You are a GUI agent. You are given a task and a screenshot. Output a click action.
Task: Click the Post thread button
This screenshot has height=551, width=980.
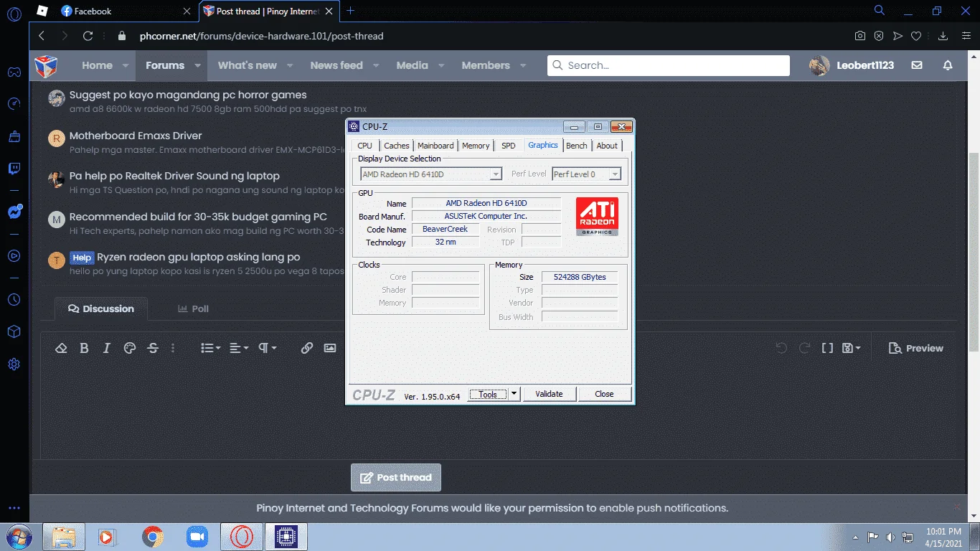pyautogui.click(x=396, y=478)
